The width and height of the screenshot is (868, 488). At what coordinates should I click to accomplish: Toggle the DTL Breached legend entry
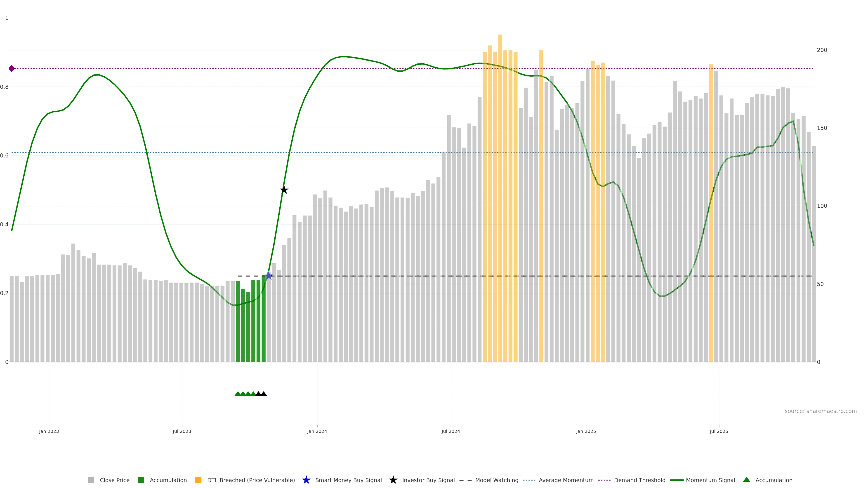pos(251,480)
